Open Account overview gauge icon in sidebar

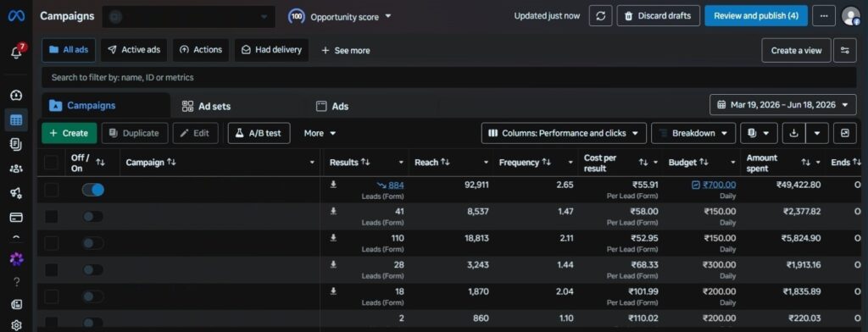16,95
